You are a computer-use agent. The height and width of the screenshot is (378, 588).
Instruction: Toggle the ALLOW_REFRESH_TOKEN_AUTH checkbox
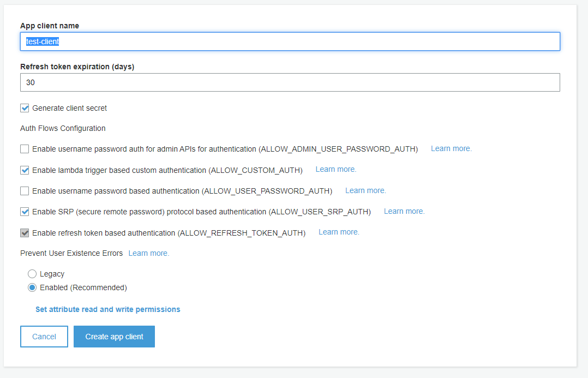click(25, 233)
